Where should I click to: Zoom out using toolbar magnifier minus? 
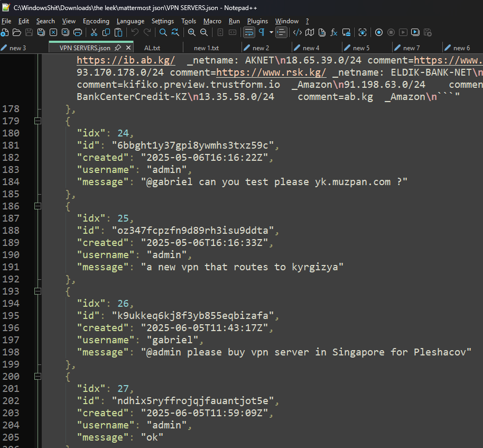pos(203,32)
